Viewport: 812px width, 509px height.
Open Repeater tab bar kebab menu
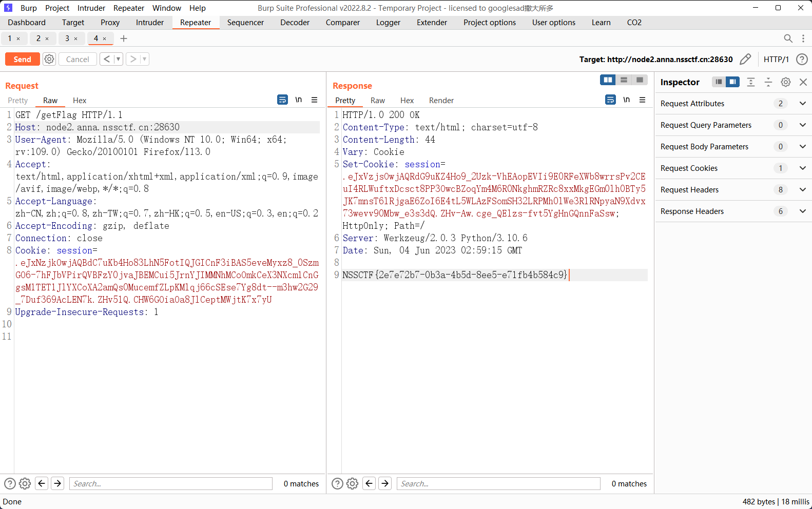point(803,38)
